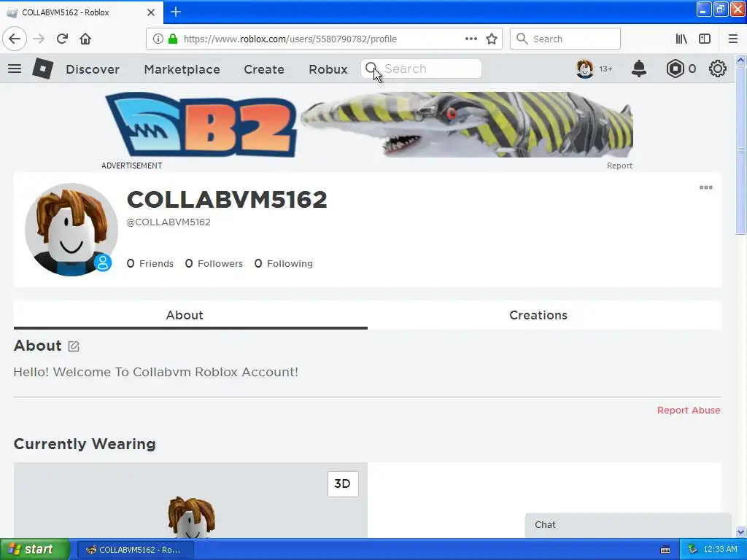The height and width of the screenshot is (560, 747).
Task: Click the network tray icon near clock
Action: pos(692,550)
